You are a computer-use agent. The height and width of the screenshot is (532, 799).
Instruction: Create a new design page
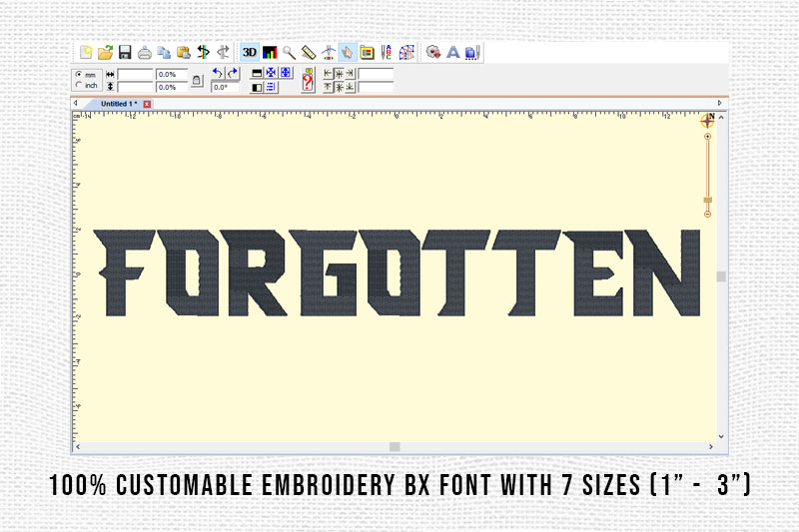point(86,52)
